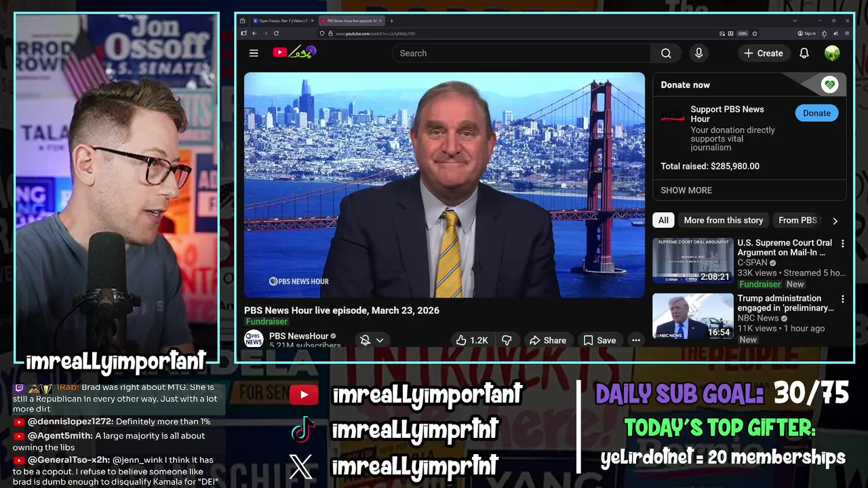Close the PBS News Hour browser tab
Viewport: 868px width, 488px height.
click(380, 21)
